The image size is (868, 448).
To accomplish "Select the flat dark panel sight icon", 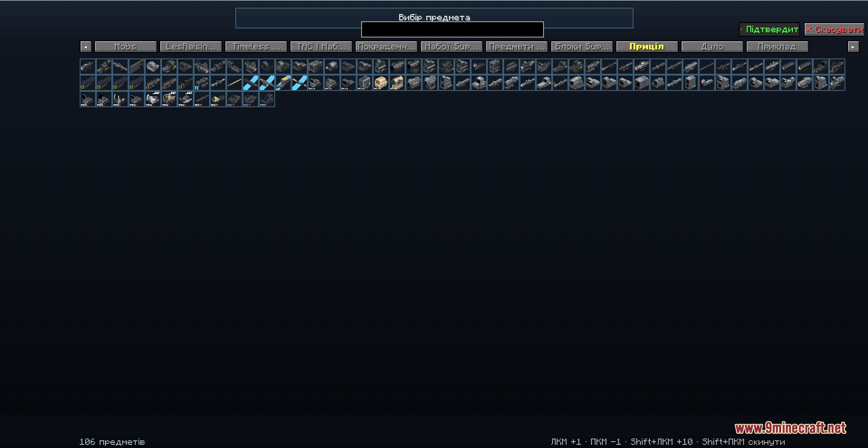I will pyautogui.click(x=137, y=67).
